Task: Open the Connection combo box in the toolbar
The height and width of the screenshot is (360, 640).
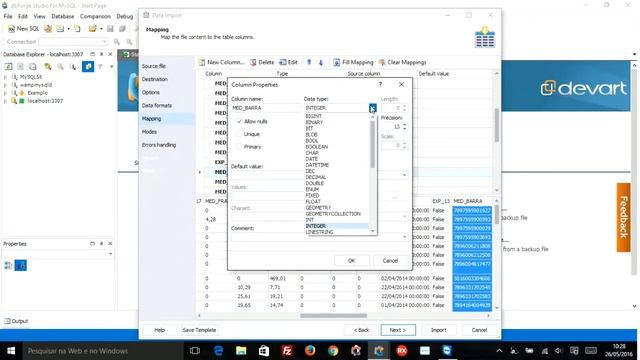Action: click(73, 42)
